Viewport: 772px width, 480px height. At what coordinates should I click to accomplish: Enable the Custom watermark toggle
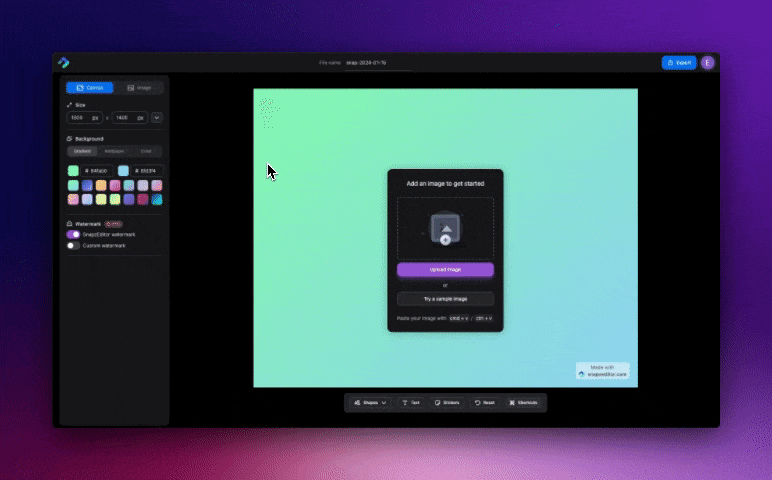73,246
